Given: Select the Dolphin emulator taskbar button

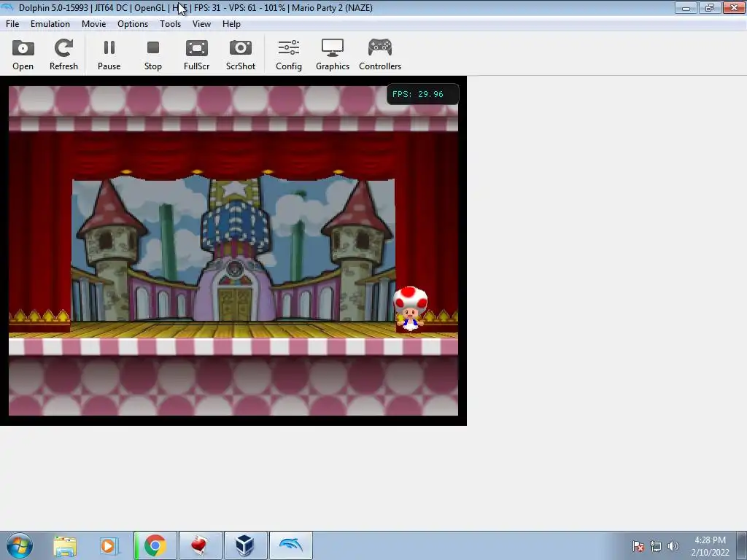Looking at the screenshot, I should [x=290, y=545].
